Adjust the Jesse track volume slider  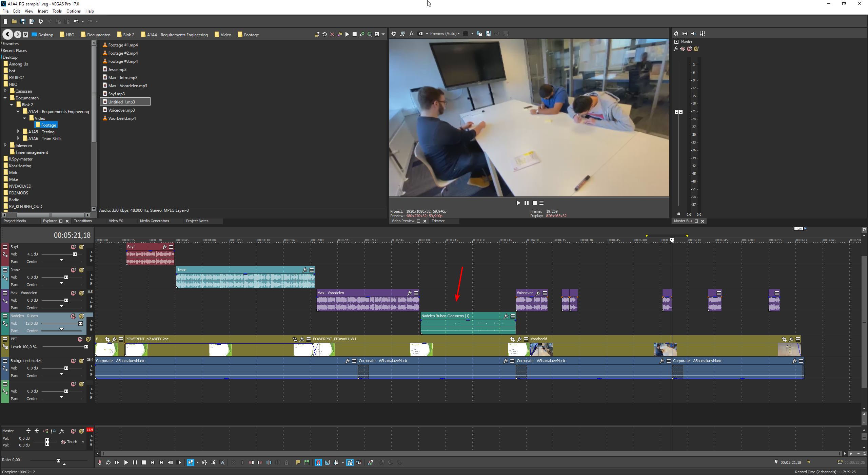pyautogui.click(x=66, y=278)
